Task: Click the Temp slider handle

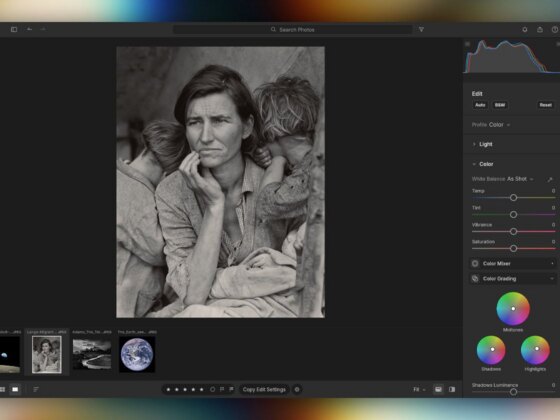Action: point(513,198)
